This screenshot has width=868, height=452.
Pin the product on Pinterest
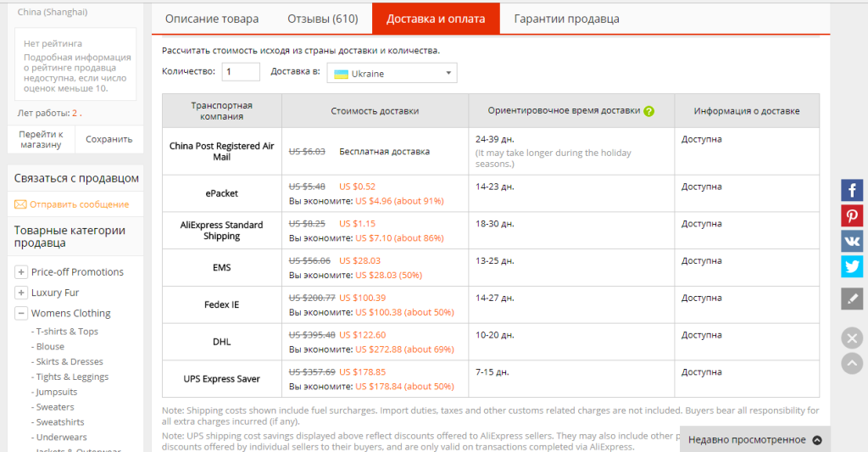pyautogui.click(x=852, y=215)
